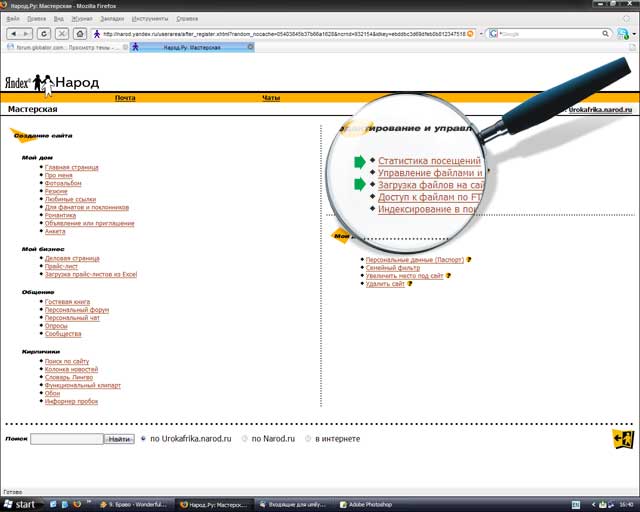Click the Skype toolbar icon at right

point(623,34)
